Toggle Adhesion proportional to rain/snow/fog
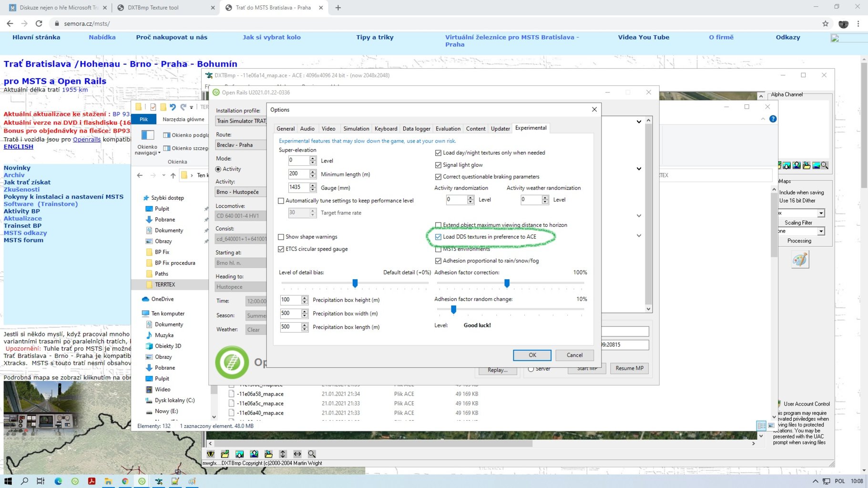 click(x=438, y=261)
